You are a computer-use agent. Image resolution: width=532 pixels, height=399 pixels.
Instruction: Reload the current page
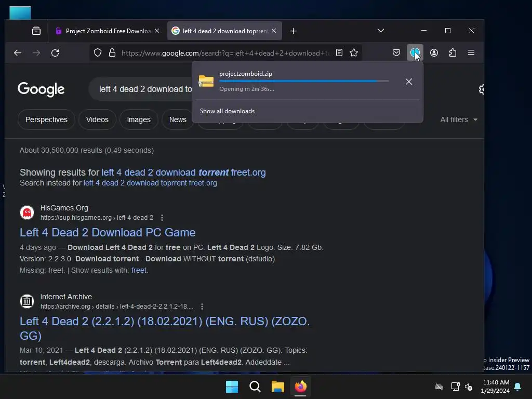point(55,52)
